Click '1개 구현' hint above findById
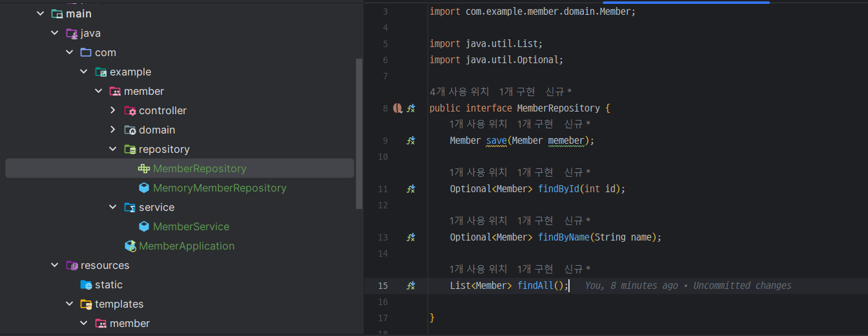 [x=535, y=172]
